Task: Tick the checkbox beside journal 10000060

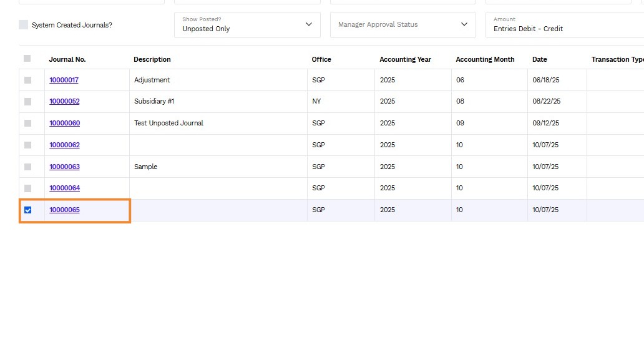Action: pyautogui.click(x=27, y=123)
